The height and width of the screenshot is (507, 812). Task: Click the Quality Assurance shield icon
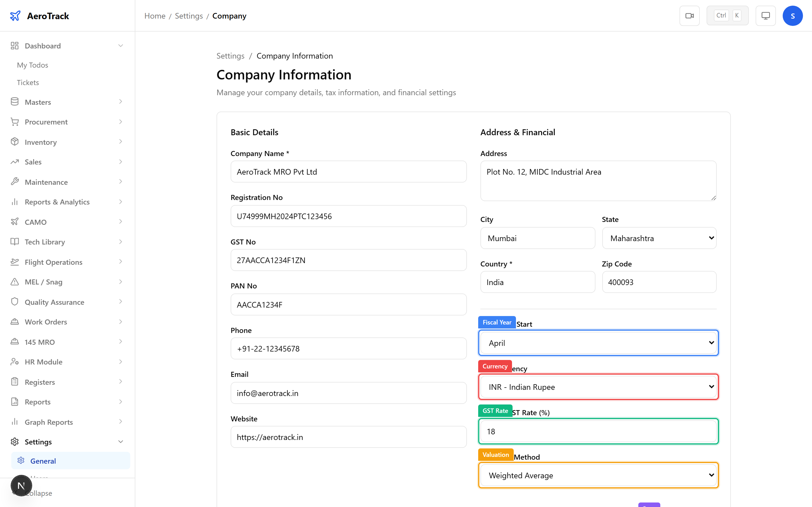pyautogui.click(x=14, y=302)
